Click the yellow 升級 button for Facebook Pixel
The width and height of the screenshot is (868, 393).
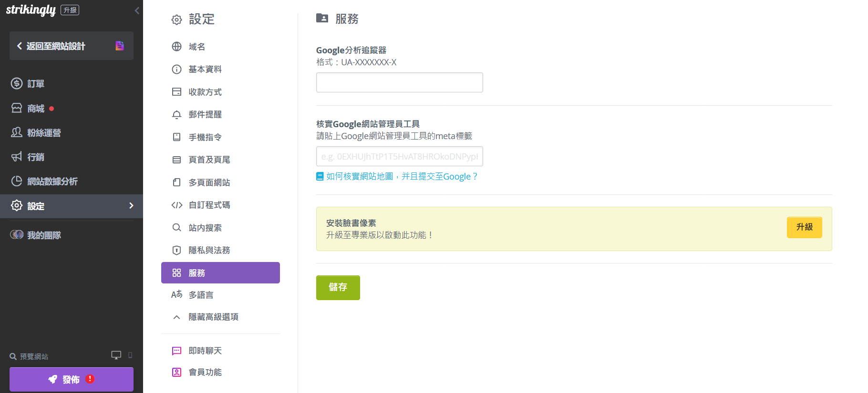pyautogui.click(x=805, y=227)
